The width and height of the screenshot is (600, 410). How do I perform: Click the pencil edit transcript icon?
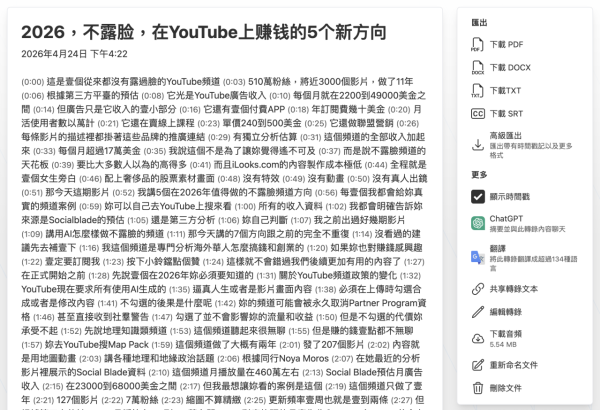[x=478, y=312]
